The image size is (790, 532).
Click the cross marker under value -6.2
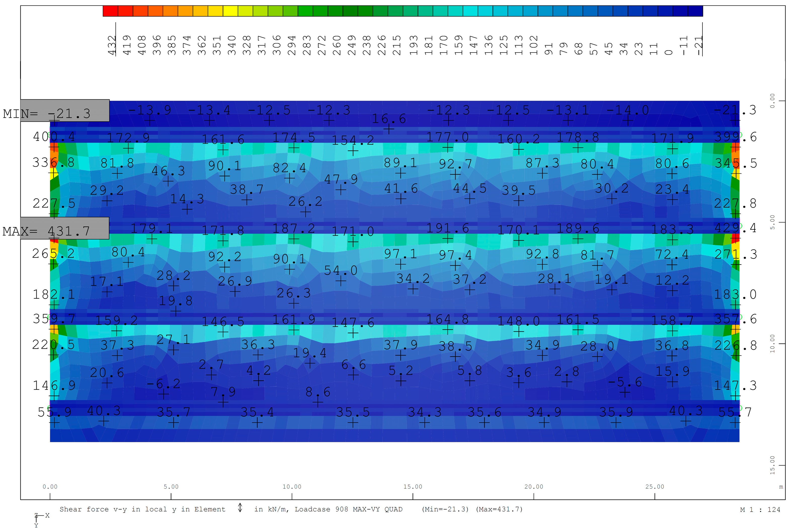tap(164, 394)
